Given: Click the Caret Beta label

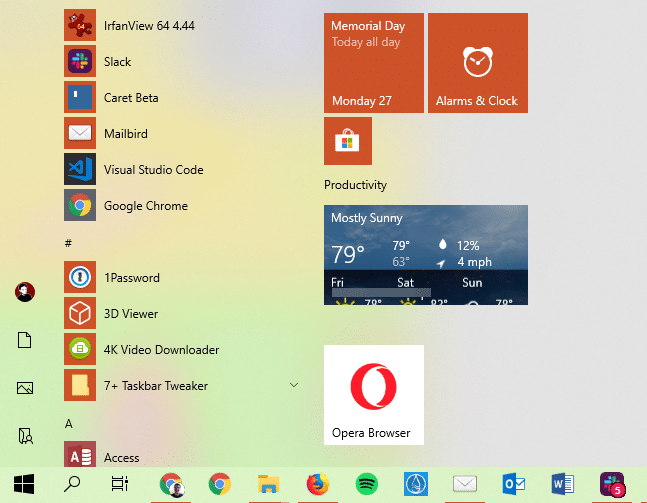Looking at the screenshot, I should pyautogui.click(x=131, y=98).
